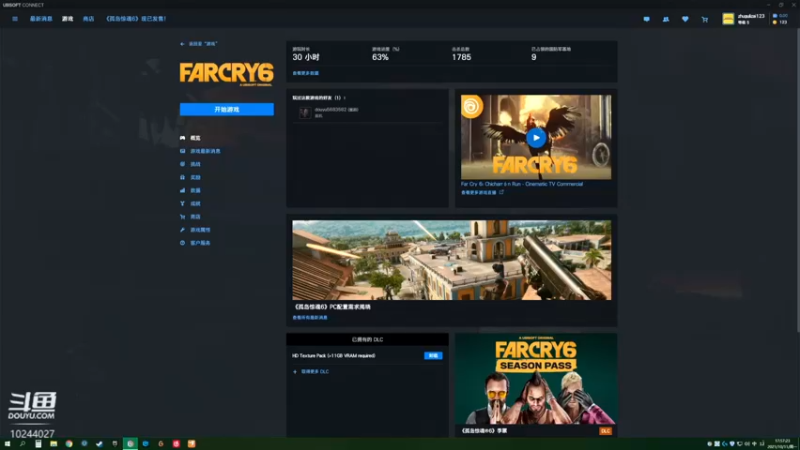Click the view all latest news link
The width and height of the screenshot is (800, 450).
tap(310, 318)
